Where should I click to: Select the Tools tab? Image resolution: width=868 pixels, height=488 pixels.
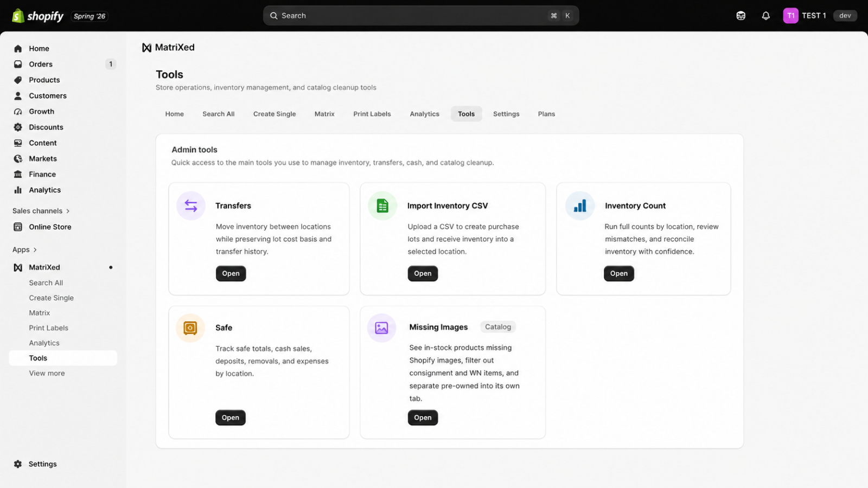[x=467, y=114]
